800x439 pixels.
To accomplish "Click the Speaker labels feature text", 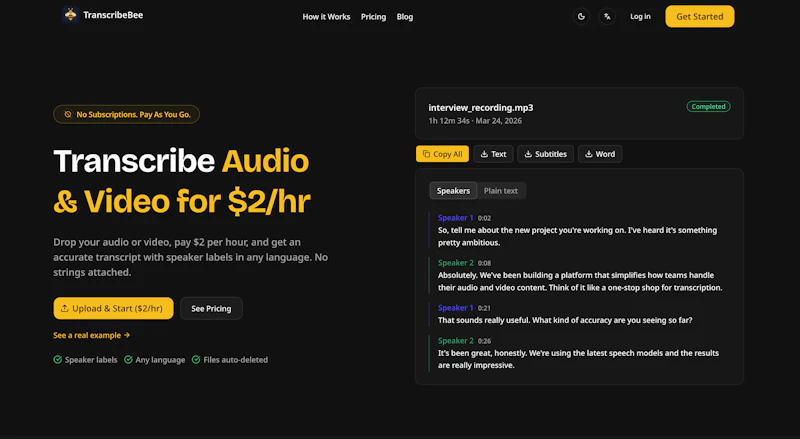I will pyautogui.click(x=91, y=360).
